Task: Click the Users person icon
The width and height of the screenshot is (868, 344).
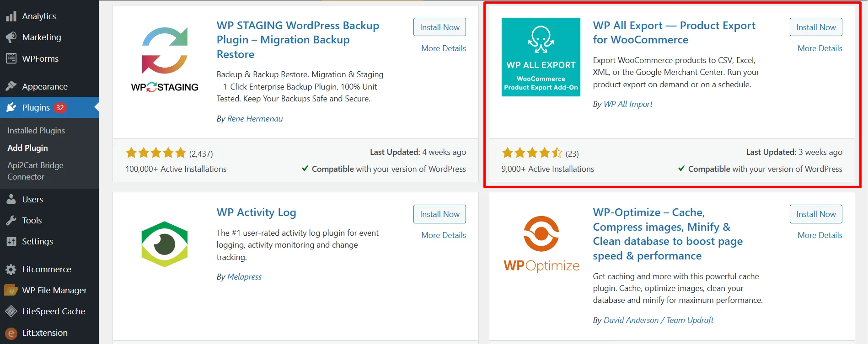Action: (11, 199)
